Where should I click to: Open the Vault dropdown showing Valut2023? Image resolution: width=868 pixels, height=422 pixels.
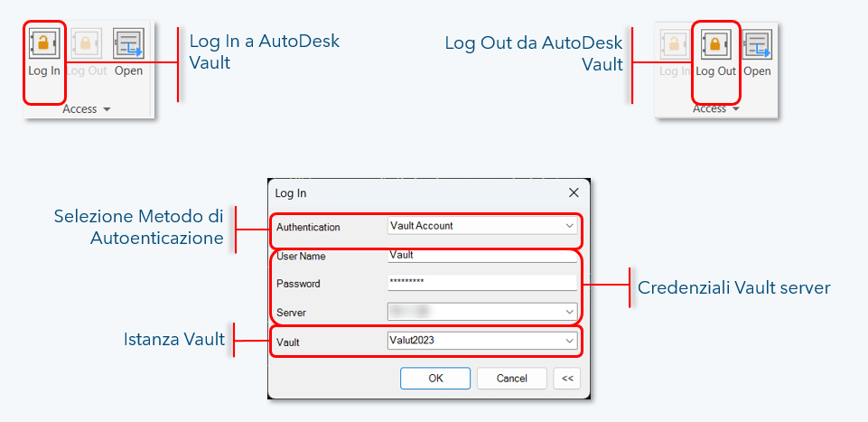pyautogui.click(x=482, y=342)
